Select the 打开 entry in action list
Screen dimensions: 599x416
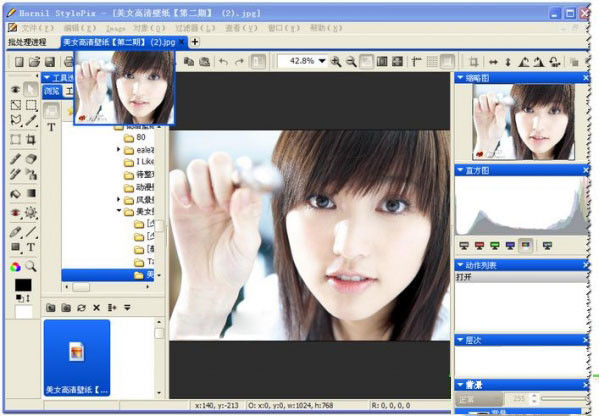(x=521, y=277)
